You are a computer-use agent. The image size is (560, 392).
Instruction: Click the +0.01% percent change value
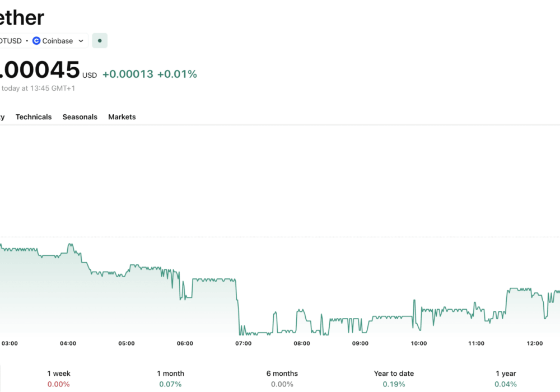pos(177,74)
